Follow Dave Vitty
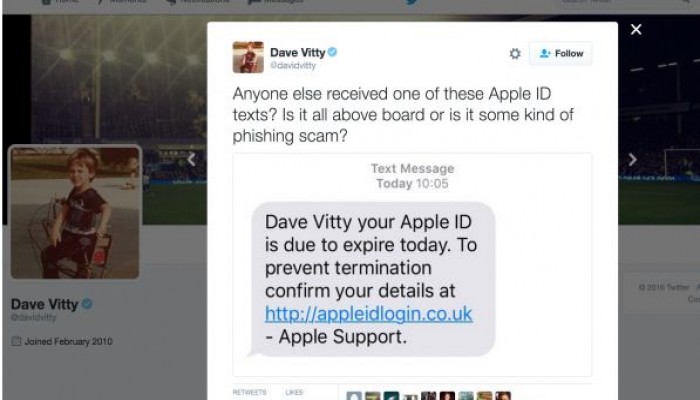Viewport: 700px width, 400px height. point(561,54)
